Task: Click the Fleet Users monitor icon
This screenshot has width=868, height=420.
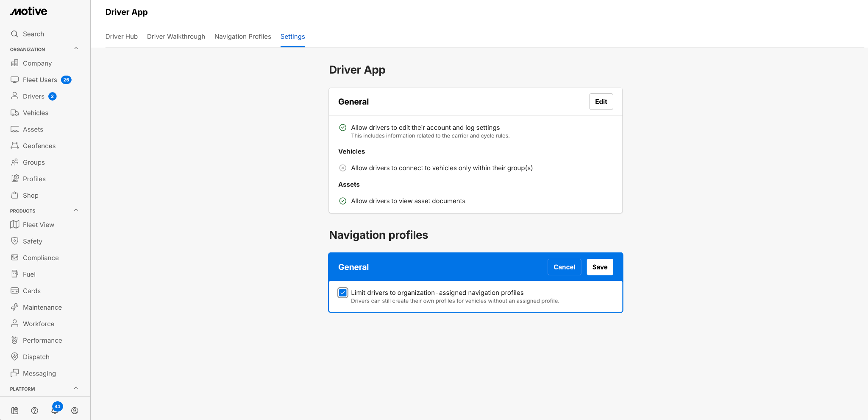Action: pos(14,80)
